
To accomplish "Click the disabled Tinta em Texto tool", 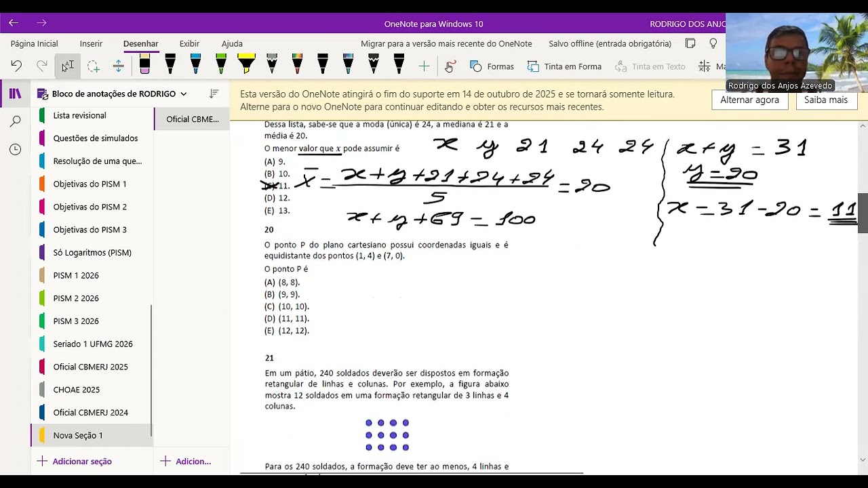I will pyautogui.click(x=650, y=66).
